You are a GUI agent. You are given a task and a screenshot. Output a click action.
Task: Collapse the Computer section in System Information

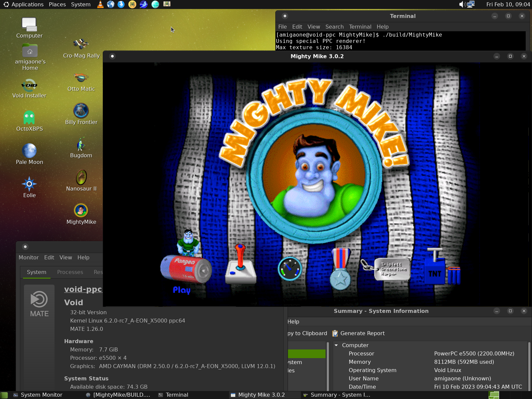click(336, 345)
